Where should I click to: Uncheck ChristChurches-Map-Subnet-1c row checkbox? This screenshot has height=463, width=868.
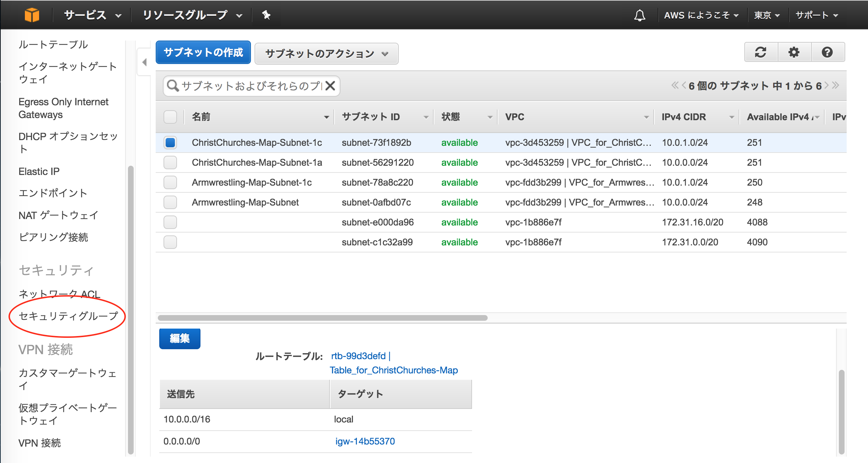(x=170, y=143)
